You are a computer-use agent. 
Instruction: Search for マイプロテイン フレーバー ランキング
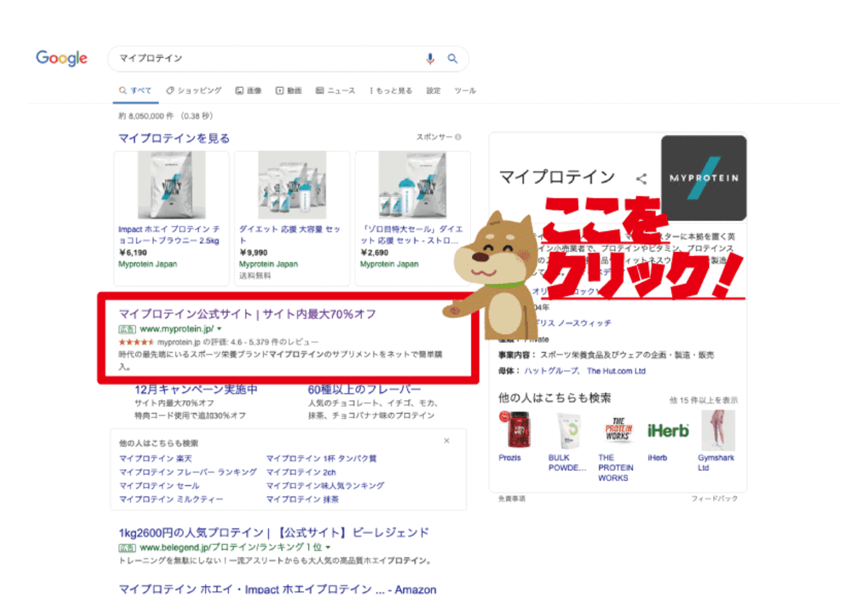pyautogui.click(x=188, y=472)
